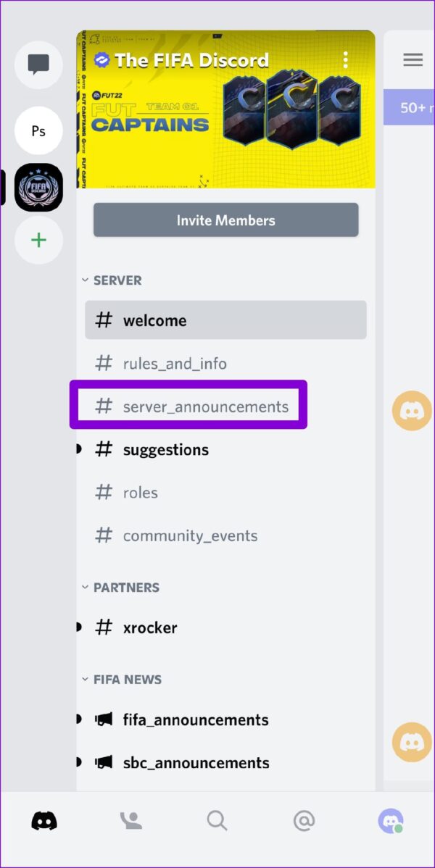Screen dimensions: 435x868
Task: Add a server with the green plus
Action: 38,241
